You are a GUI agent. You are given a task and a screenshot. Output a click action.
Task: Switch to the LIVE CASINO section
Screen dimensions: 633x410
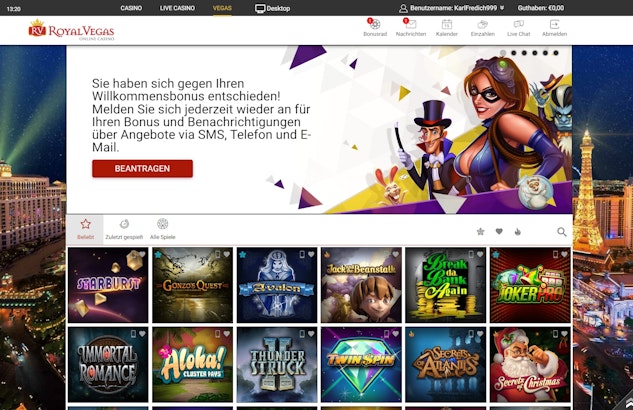click(177, 8)
